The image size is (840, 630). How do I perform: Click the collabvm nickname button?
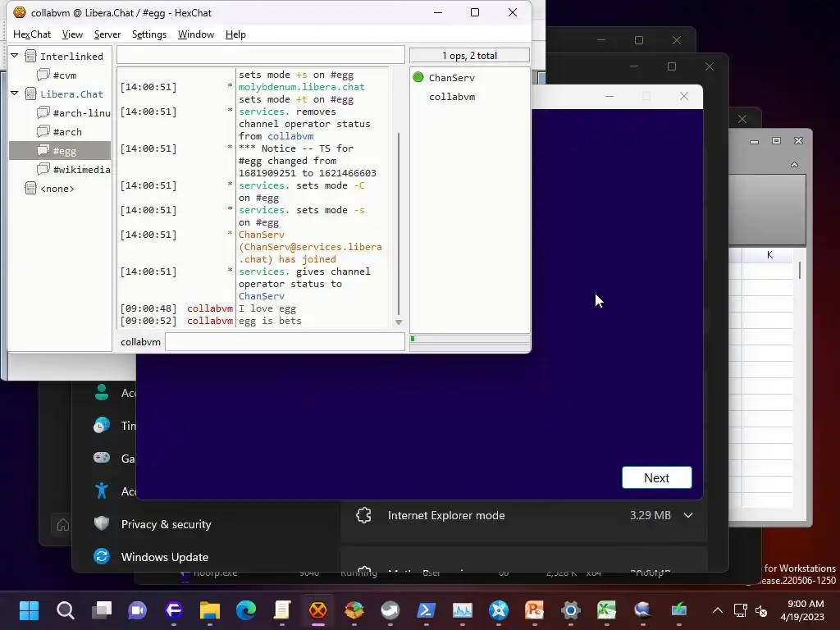140,342
